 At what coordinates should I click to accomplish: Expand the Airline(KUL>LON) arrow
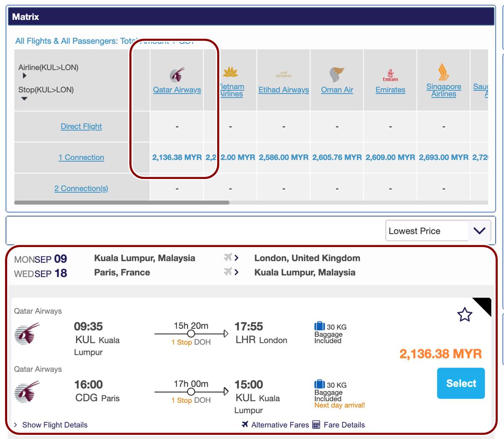(x=24, y=76)
